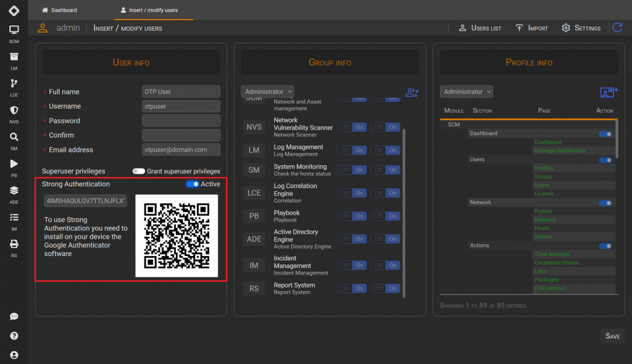Image resolution: width=632 pixels, height=364 pixels.
Task: Open the SCM module in sidebar
Action: 14,34
